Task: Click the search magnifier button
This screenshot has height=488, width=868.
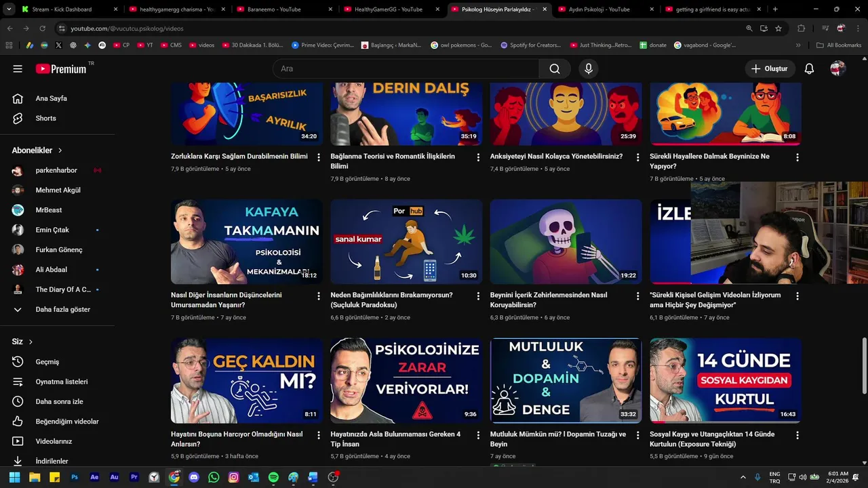Action: pos(555,68)
